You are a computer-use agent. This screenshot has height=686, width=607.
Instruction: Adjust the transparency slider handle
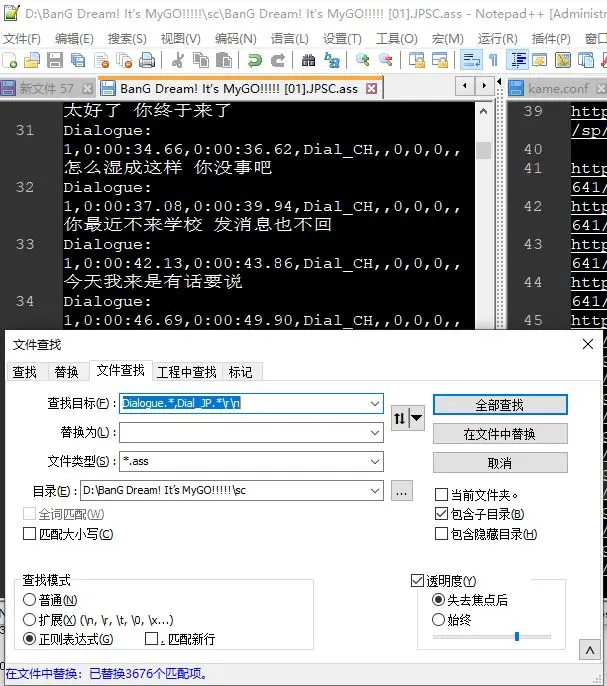(517, 636)
